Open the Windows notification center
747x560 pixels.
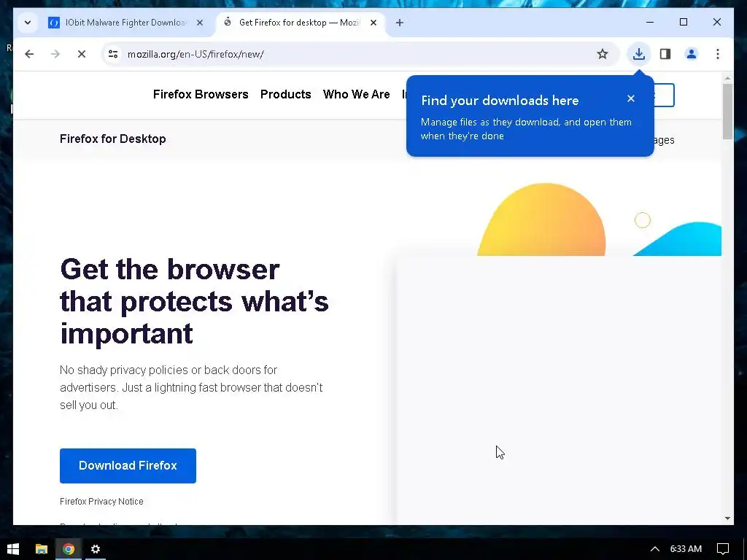point(723,549)
